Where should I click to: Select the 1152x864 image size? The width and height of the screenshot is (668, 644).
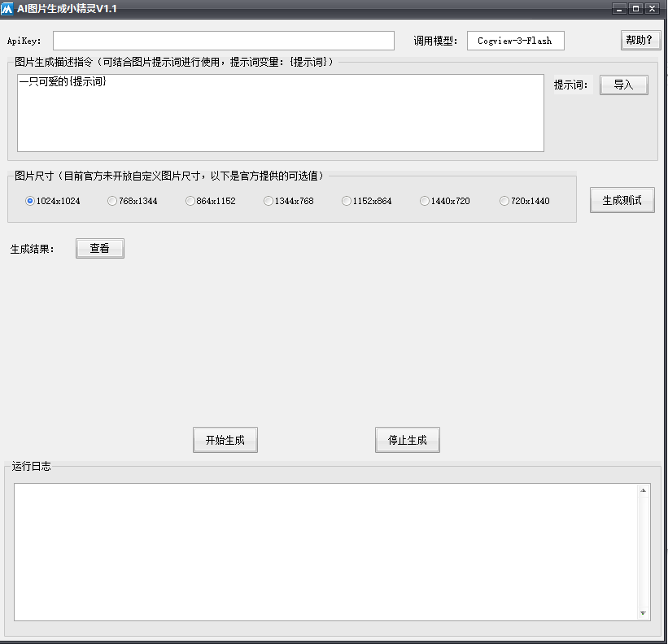pyautogui.click(x=366, y=201)
